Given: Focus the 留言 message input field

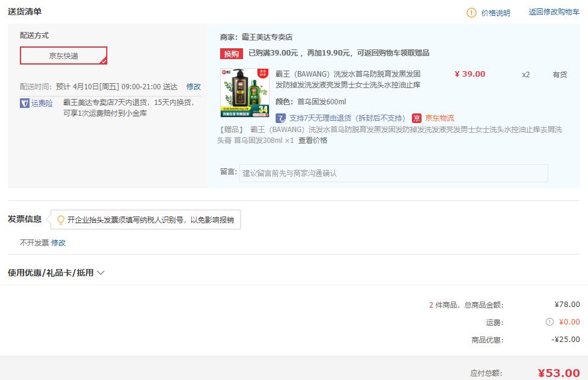Looking at the screenshot, I should tap(394, 173).
